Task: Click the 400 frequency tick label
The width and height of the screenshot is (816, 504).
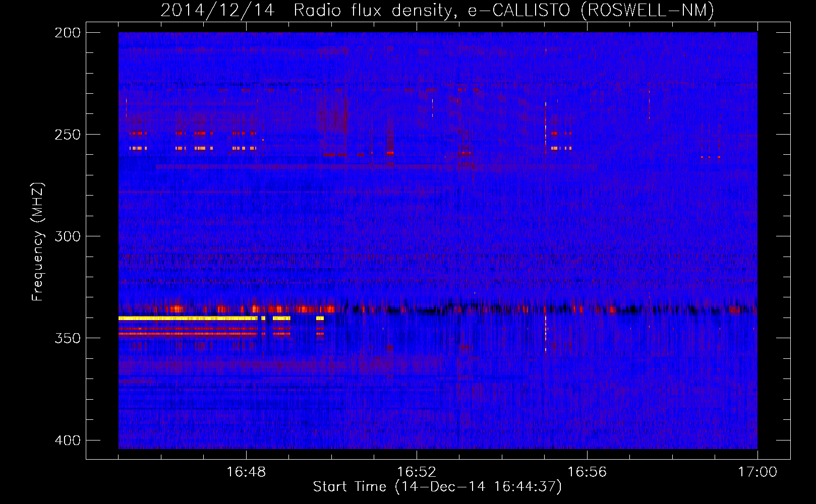Action: click(68, 440)
